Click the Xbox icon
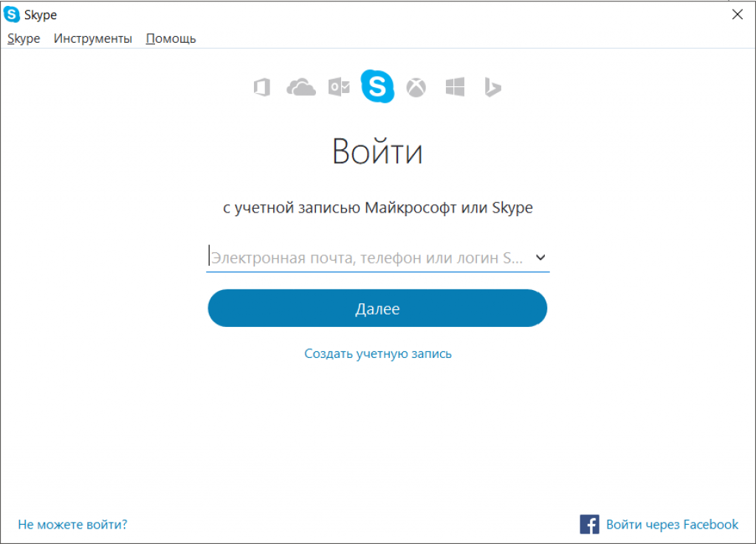 click(416, 88)
